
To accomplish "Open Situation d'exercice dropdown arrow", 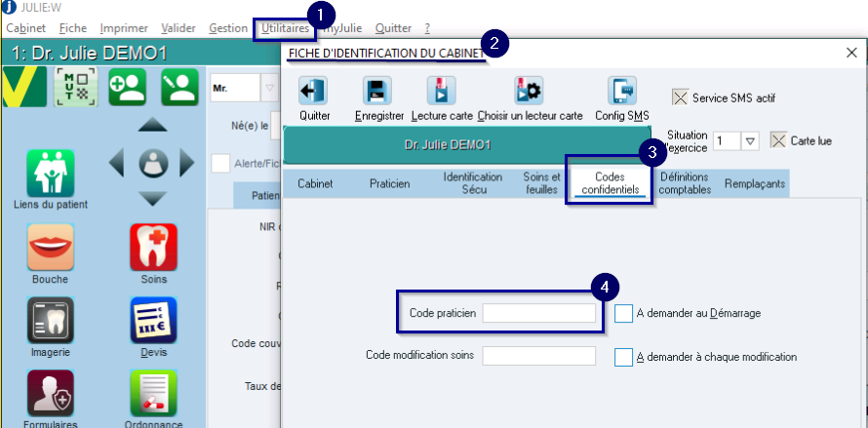I will pyautogui.click(x=750, y=140).
